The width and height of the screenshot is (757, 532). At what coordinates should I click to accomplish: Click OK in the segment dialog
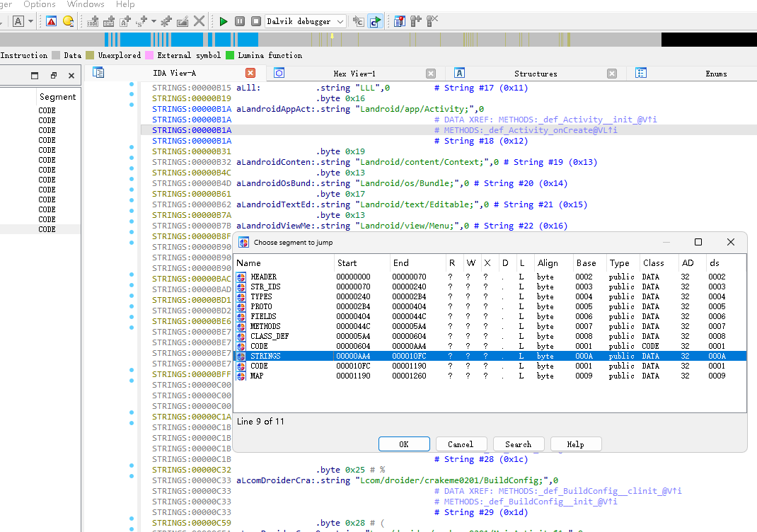click(x=404, y=444)
